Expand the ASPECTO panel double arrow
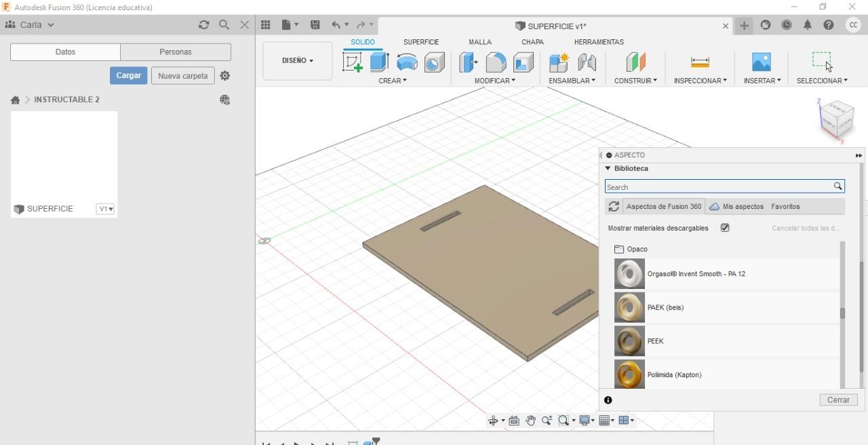The height and width of the screenshot is (445, 868). tap(859, 155)
